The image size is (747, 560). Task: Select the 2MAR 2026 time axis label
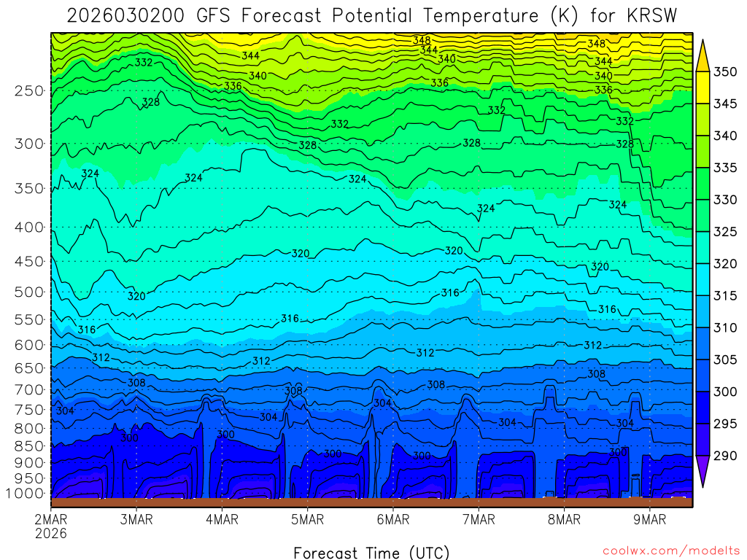(x=51, y=526)
